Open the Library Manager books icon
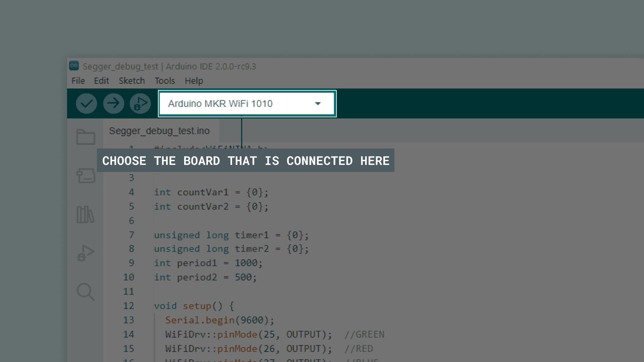The image size is (644, 362). pos(85,215)
